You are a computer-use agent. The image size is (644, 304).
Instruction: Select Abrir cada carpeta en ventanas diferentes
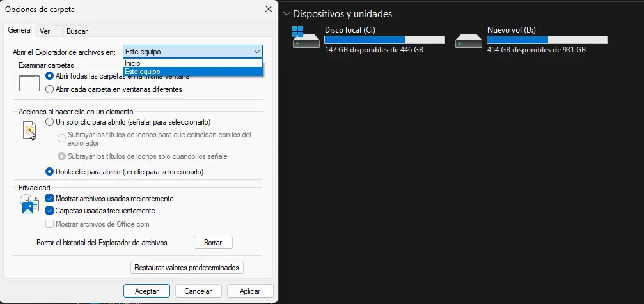(50, 89)
